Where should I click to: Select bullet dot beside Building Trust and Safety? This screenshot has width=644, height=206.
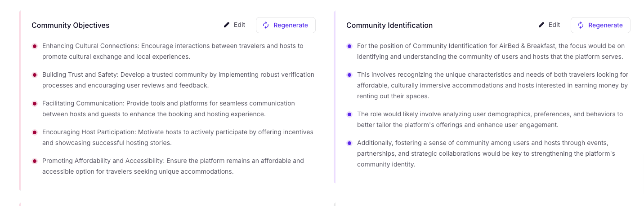pyautogui.click(x=35, y=75)
